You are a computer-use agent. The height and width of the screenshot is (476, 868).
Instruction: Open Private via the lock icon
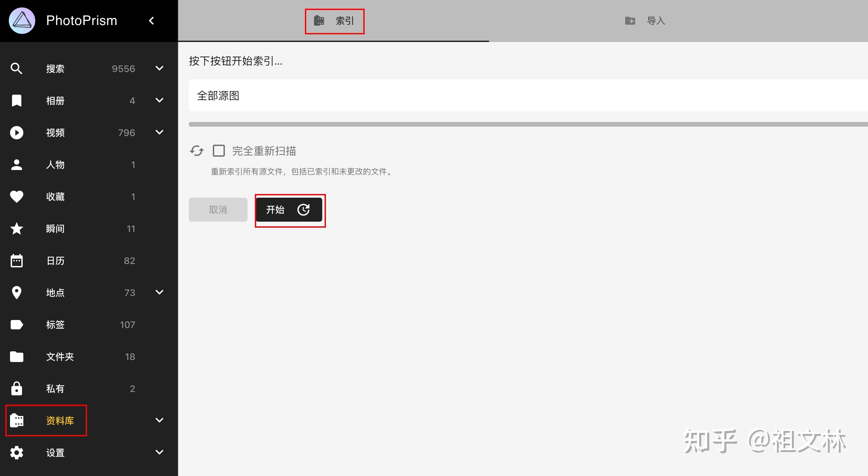16,388
